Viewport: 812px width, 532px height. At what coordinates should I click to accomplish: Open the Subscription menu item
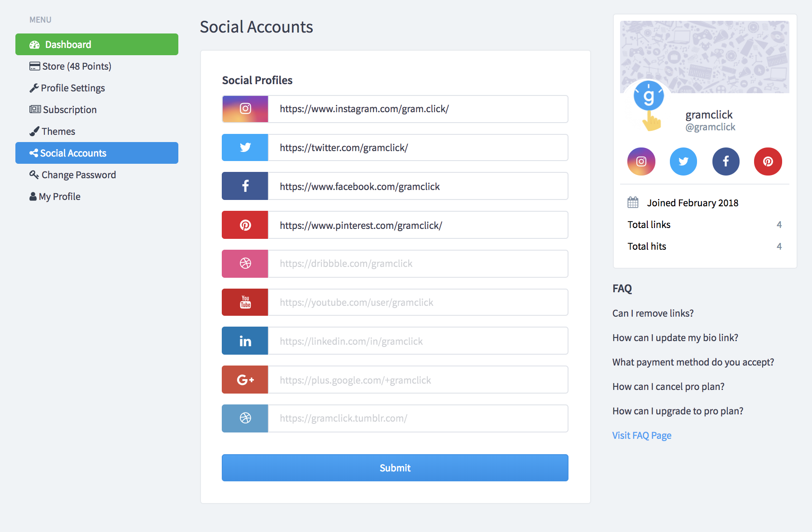(x=97, y=109)
